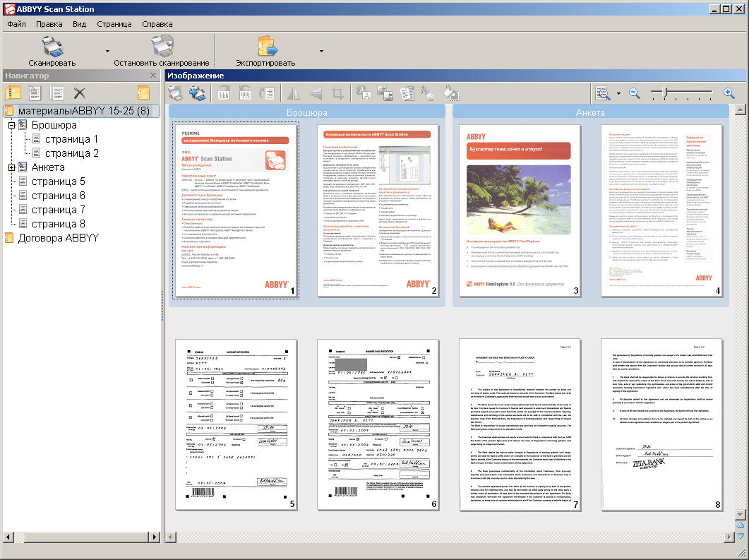This screenshot has width=749, height=560.
Task: Click the gray scanner icon in image toolbar
Action: pyautogui.click(x=176, y=93)
